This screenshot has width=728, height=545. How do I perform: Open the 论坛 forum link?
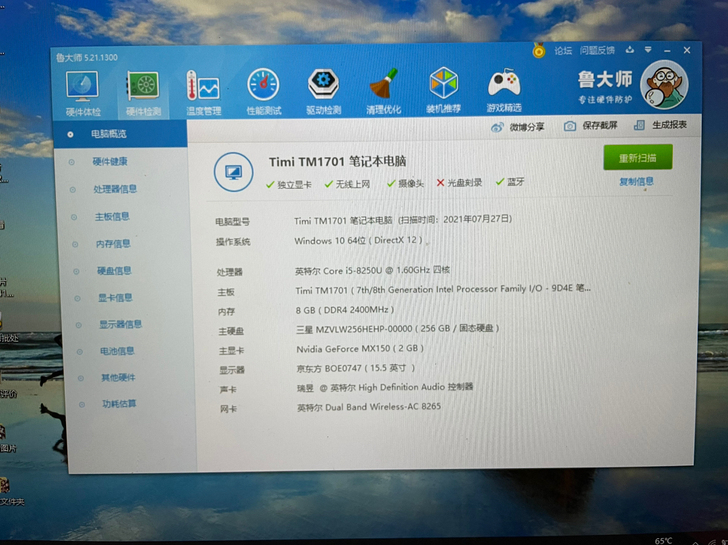tap(563, 51)
